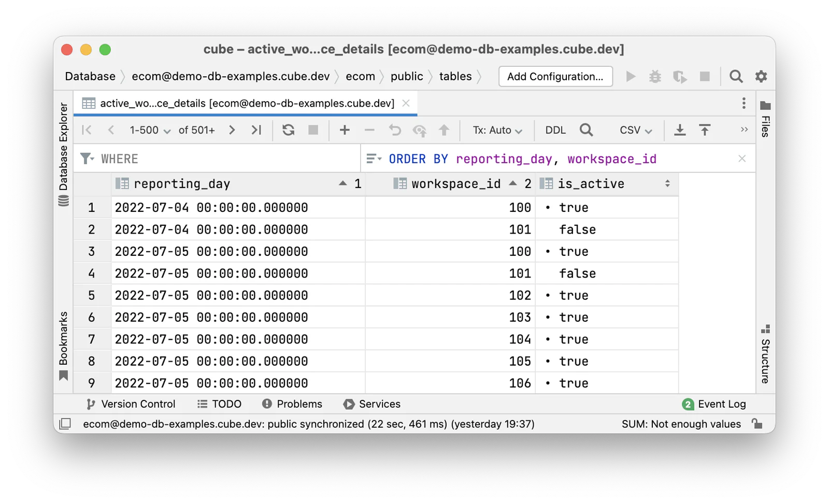Open Search Everywhere magnifier

point(736,77)
